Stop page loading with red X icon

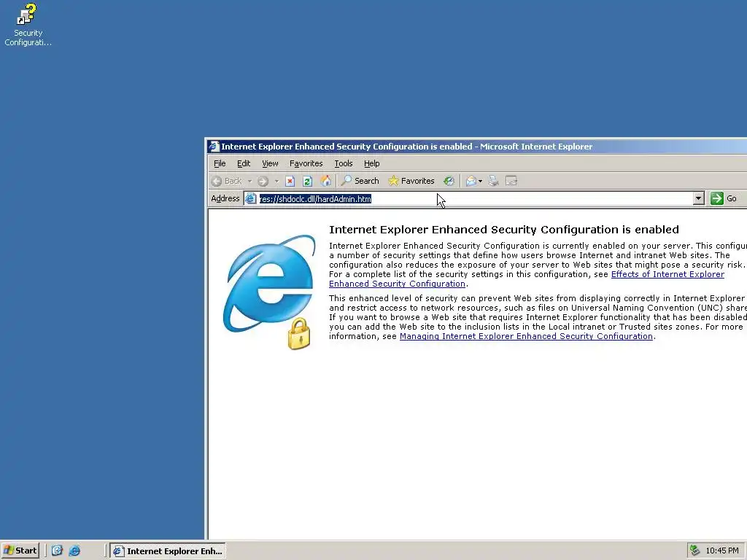pos(290,181)
